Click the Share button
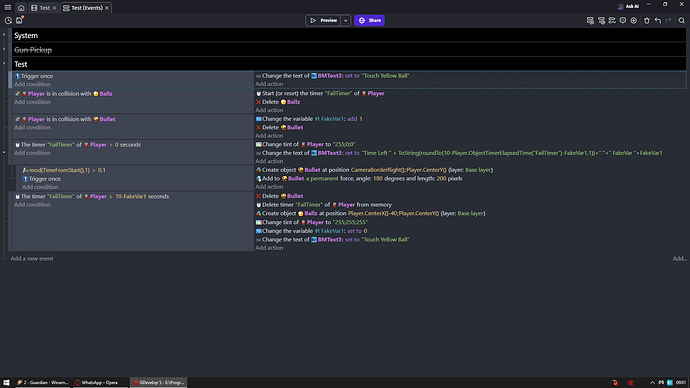The image size is (690, 388). click(369, 20)
